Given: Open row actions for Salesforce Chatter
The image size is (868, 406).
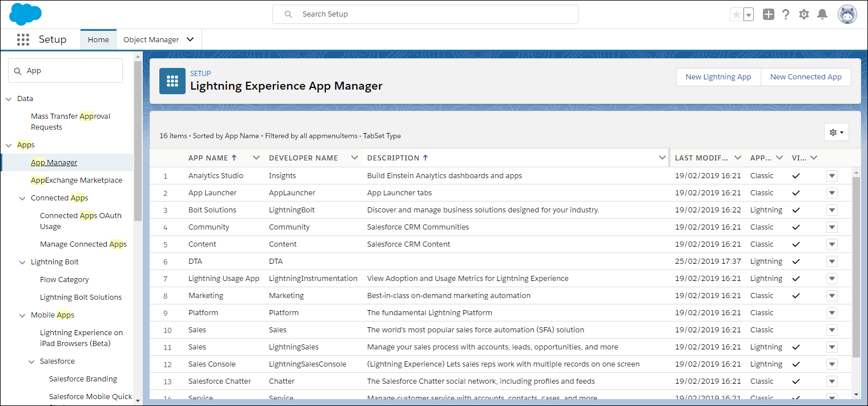Looking at the screenshot, I should (x=832, y=381).
